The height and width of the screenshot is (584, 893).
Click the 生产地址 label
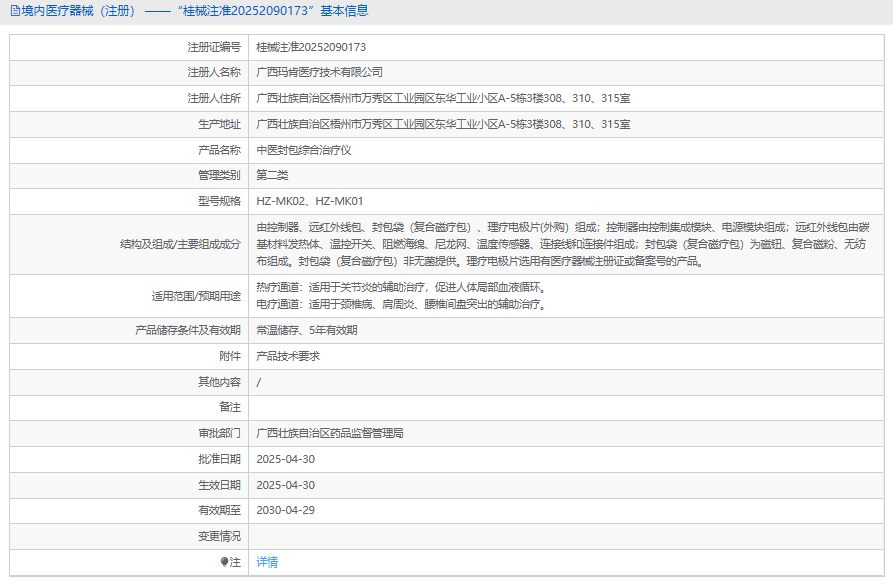click(219, 124)
